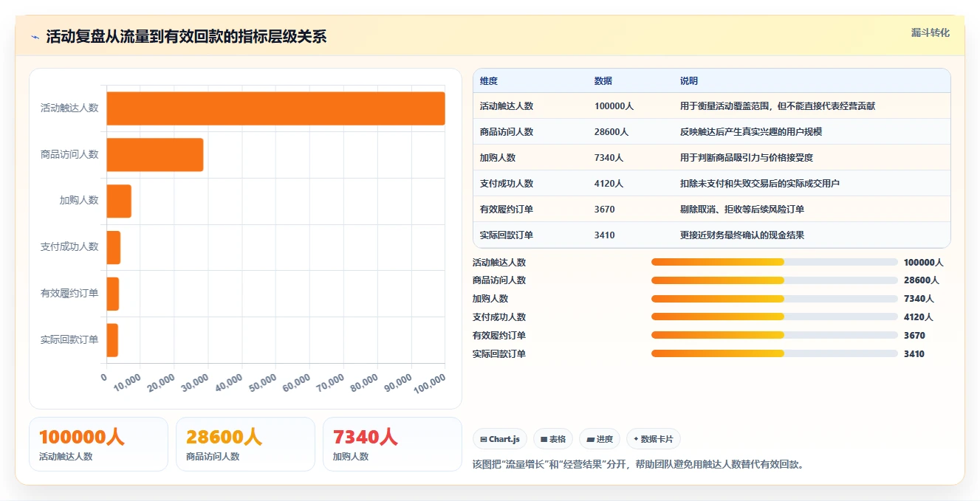Image resolution: width=980 pixels, height=501 pixels.
Task: Click the 28600人 yellow data card
Action: pyautogui.click(x=245, y=444)
